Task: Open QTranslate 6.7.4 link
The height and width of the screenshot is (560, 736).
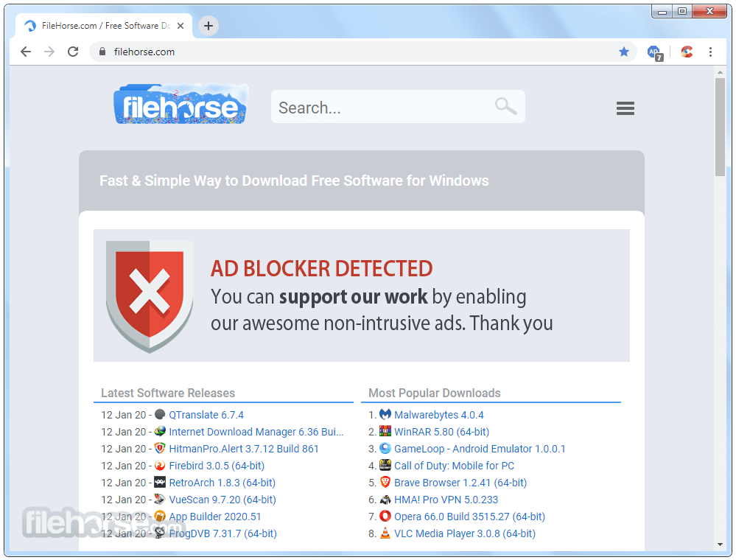Action: click(x=206, y=415)
